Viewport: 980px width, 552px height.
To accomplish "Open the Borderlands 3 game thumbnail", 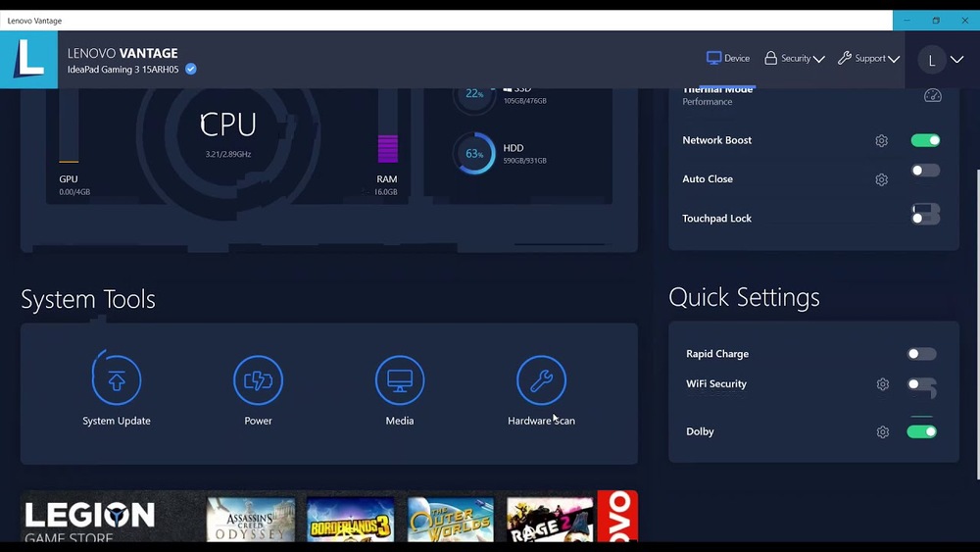I will (x=350, y=520).
